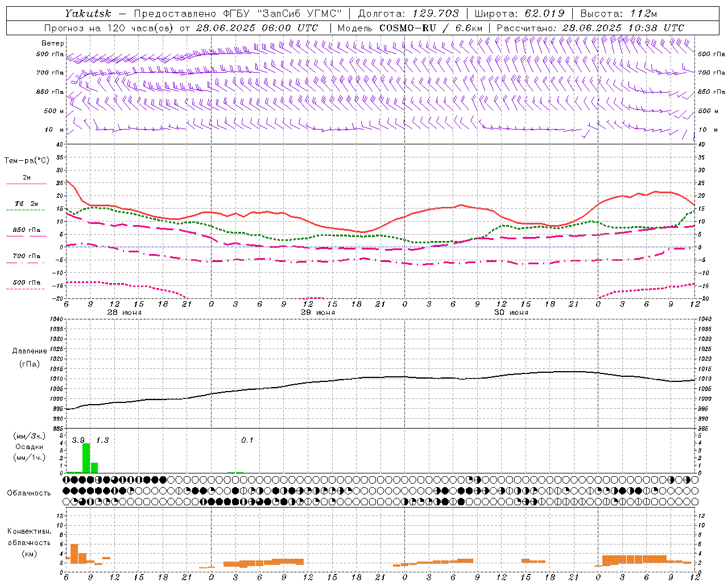Image resolution: width=728 pixels, height=582 pixels.
Task: Click the Облачность cloud cover label
Action: (29, 493)
